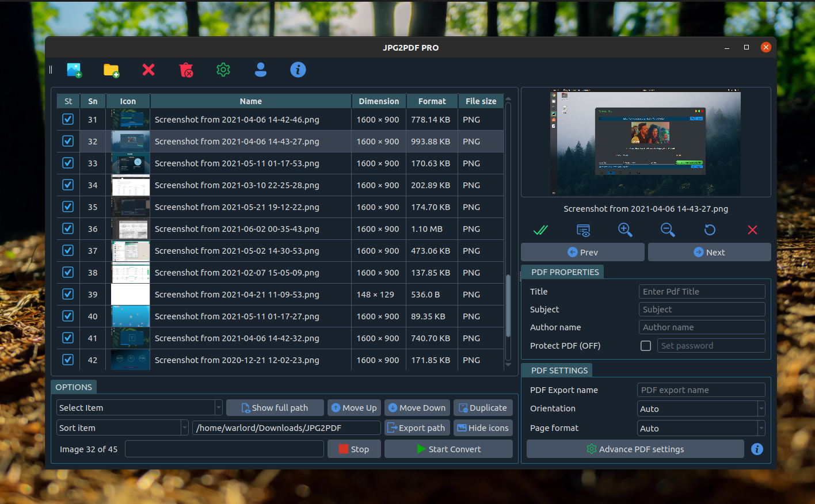Move the selected item down

tap(417, 408)
